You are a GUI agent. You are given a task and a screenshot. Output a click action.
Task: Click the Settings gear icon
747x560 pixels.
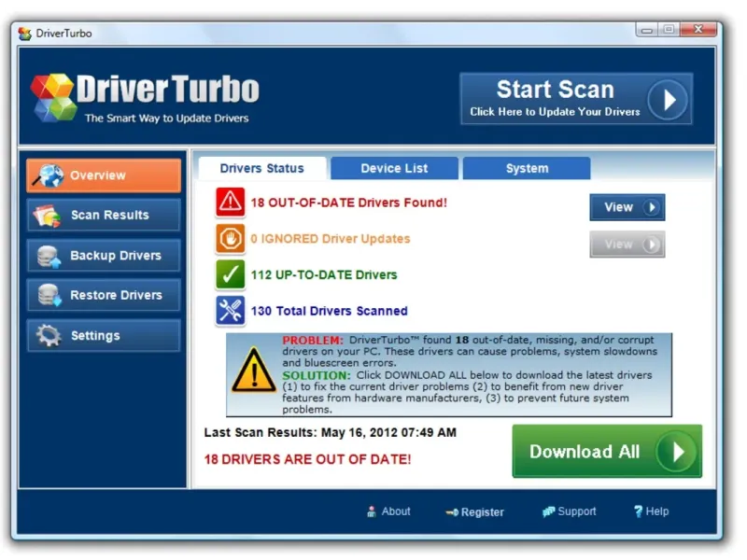pos(49,336)
